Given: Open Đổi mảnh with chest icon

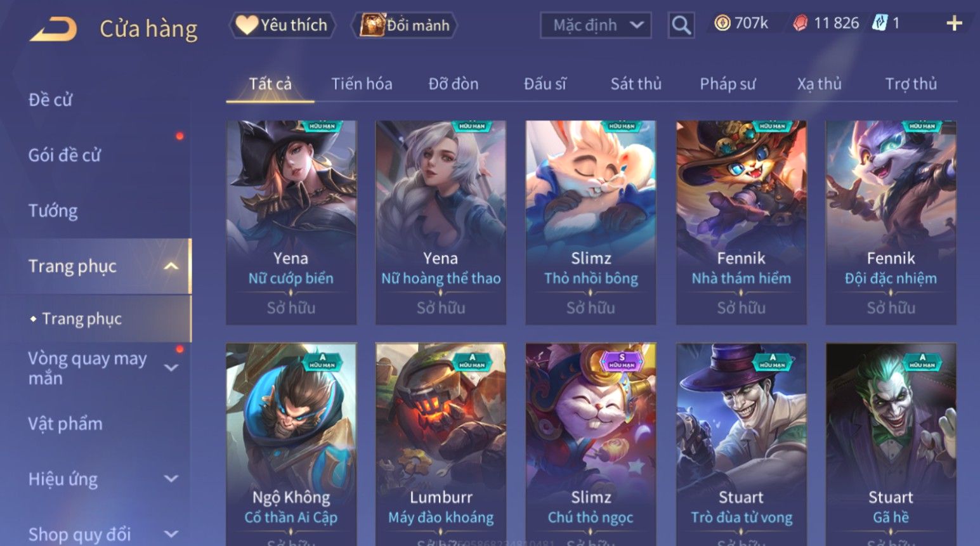Looking at the screenshot, I should pyautogui.click(x=405, y=25).
